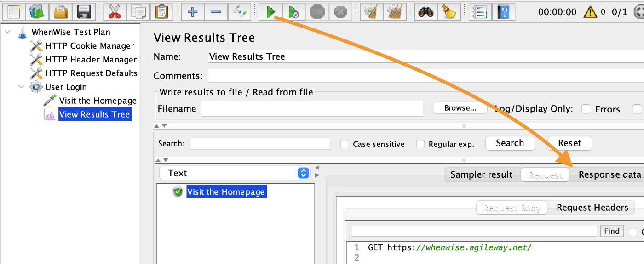
Task: Click the Clear broom icon
Action: coord(371,11)
